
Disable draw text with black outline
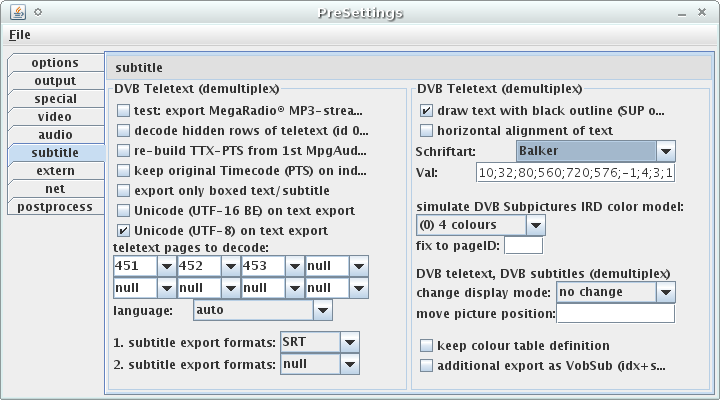(x=427, y=110)
